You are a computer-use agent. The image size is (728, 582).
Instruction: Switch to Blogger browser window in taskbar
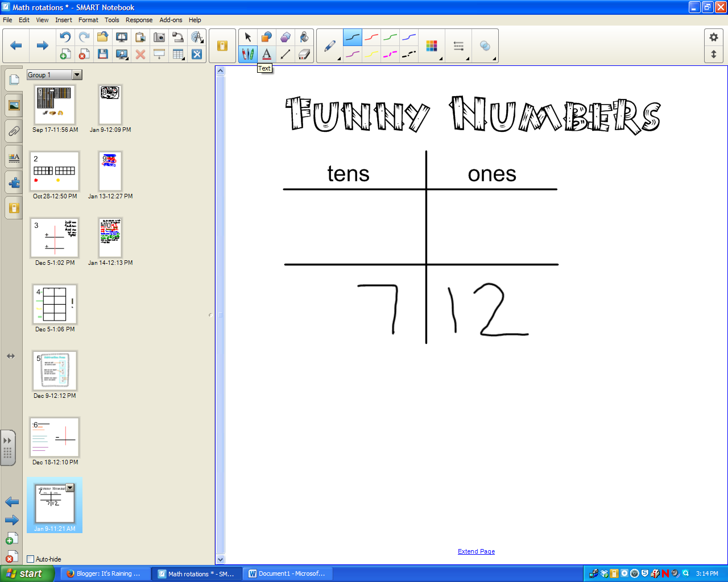[105, 573]
